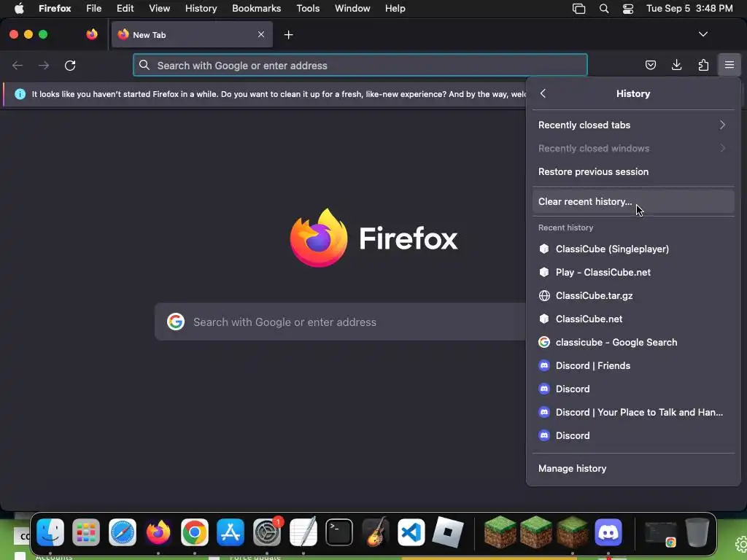Screen dimensions: 747x560
Task: Open the Tools menu
Action: (308, 9)
